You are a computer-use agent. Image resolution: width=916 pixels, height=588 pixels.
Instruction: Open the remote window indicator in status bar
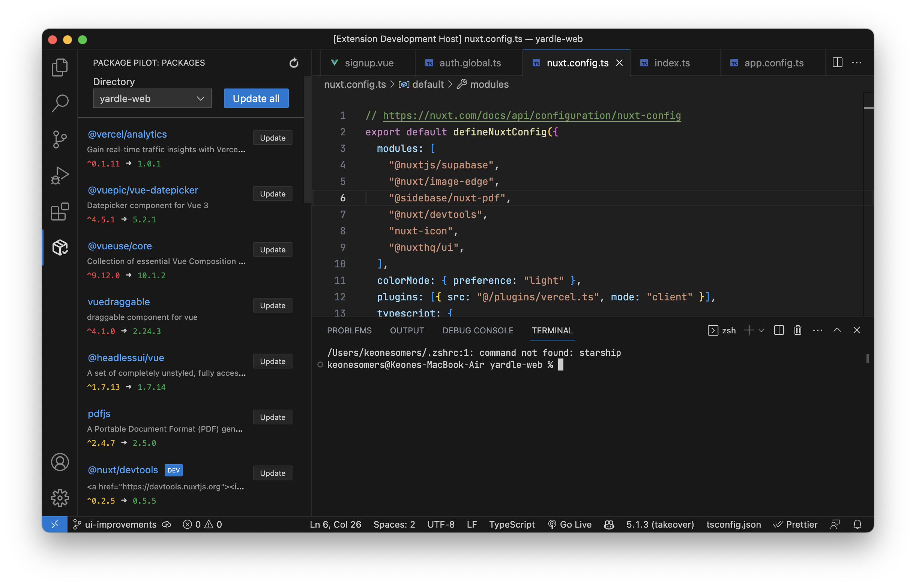pyautogui.click(x=55, y=524)
